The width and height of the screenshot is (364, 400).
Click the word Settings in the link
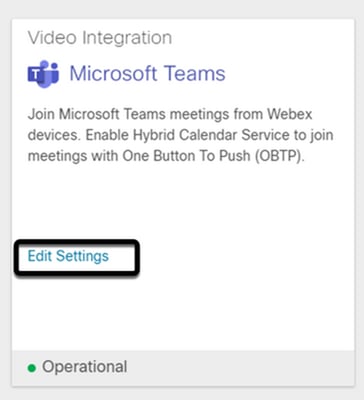(82, 256)
